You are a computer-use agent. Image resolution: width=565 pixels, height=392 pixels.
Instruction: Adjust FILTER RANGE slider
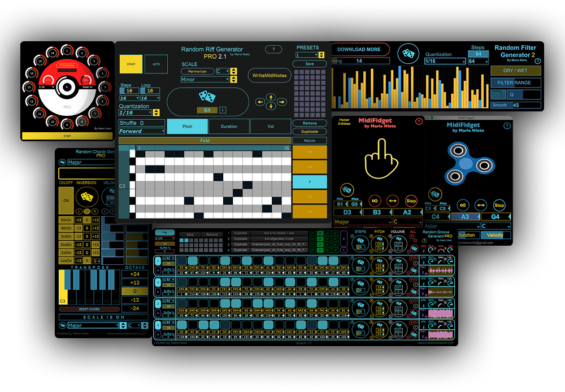(x=516, y=82)
